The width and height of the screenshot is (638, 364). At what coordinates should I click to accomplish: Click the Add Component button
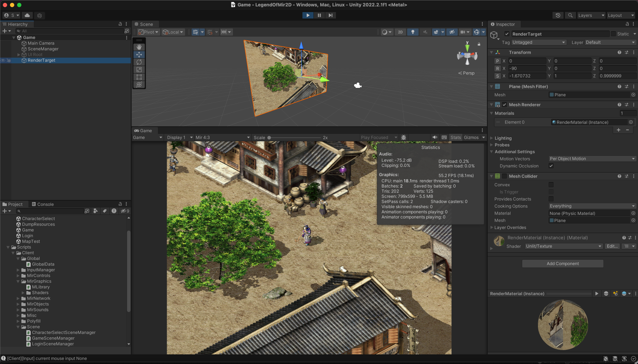coord(562,263)
